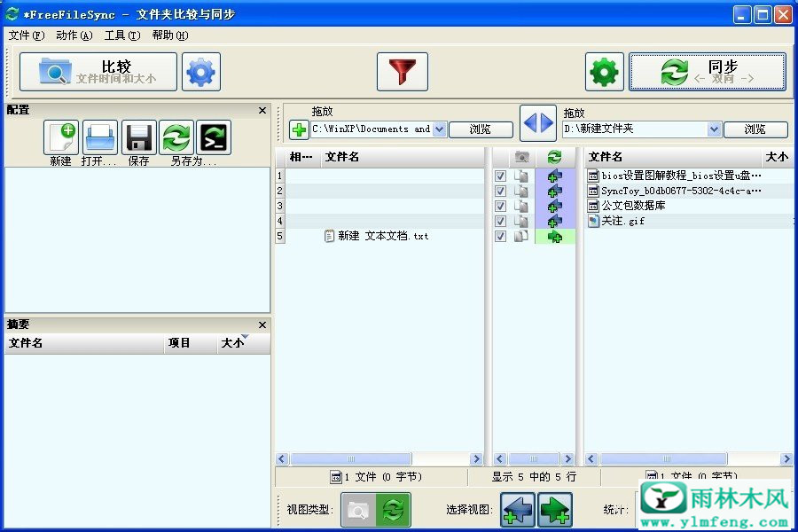Open 帮助(H) menu
This screenshot has height=532, width=798.
tap(170, 35)
